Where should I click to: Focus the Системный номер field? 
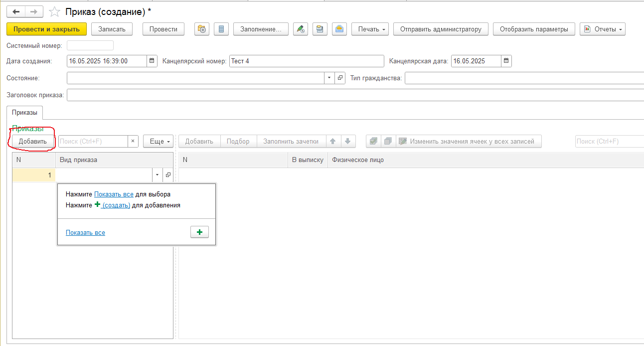click(90, 46)
